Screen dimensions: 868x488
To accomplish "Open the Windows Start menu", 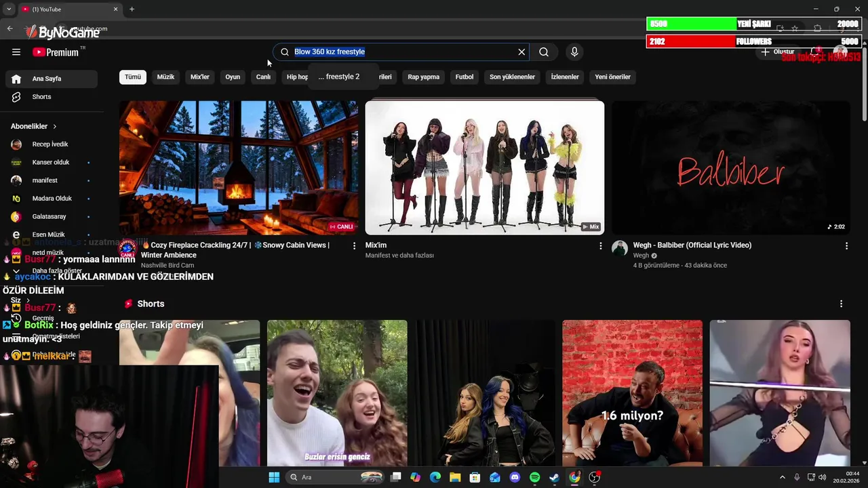I will [x=274, y=477].
